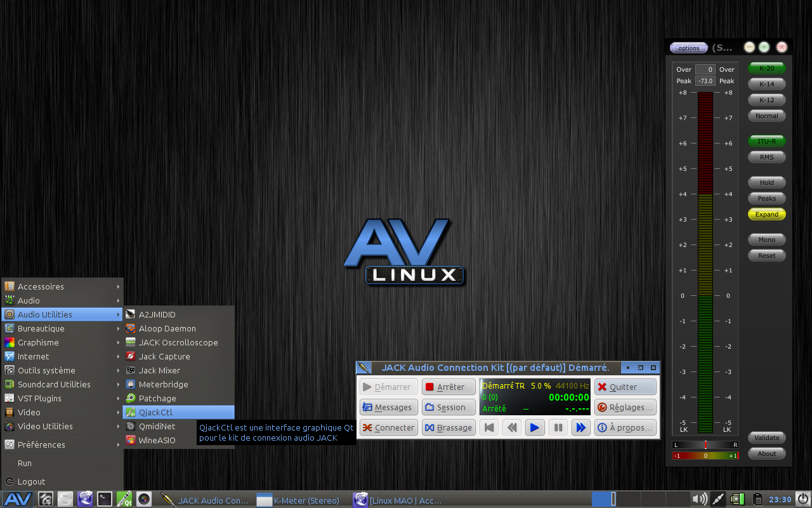
Task: Click the audio jack plug tray icon
Action: click(719, 499)
